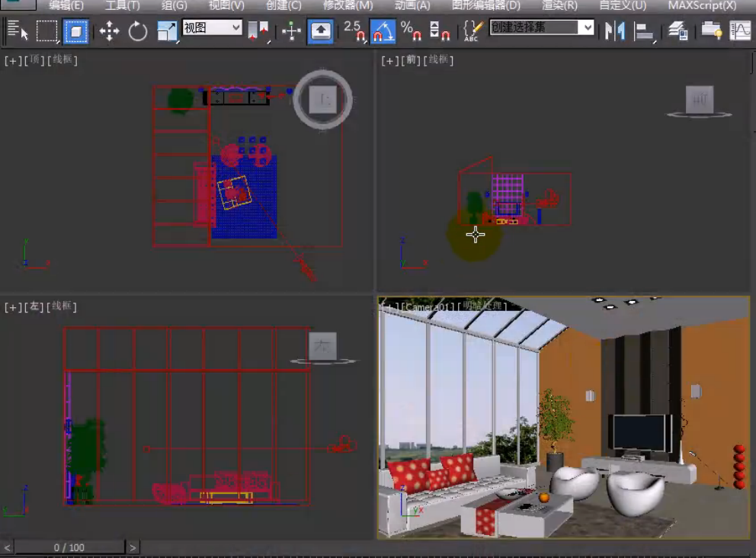
Task: Click the time slider showing 0 / 100
Action: point(69,547)
